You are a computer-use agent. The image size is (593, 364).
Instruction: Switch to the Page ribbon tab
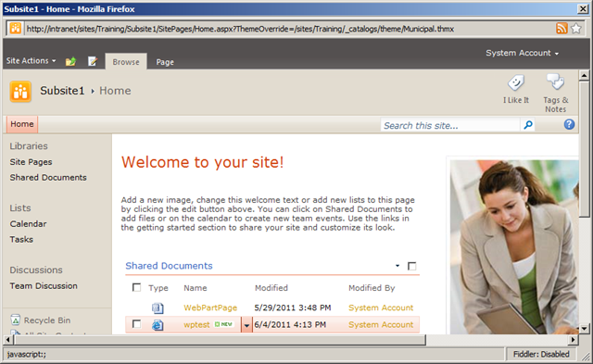click(x=165, y=62)
